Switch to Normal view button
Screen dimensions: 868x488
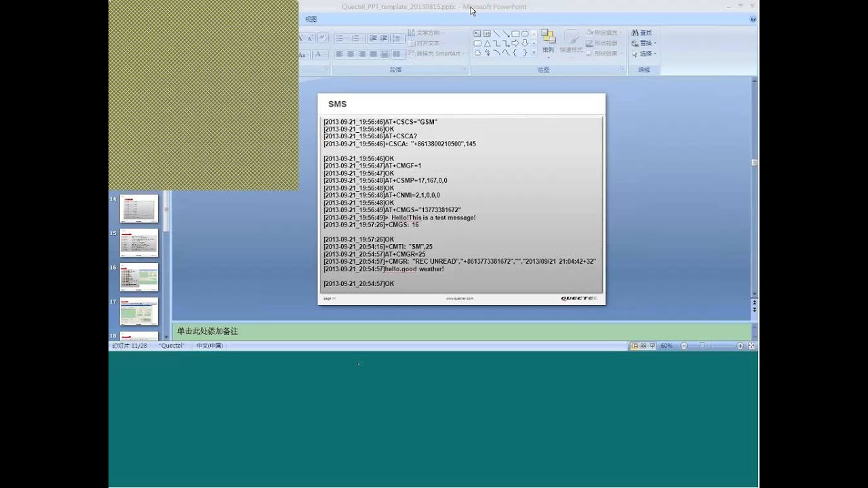point(635,346)
